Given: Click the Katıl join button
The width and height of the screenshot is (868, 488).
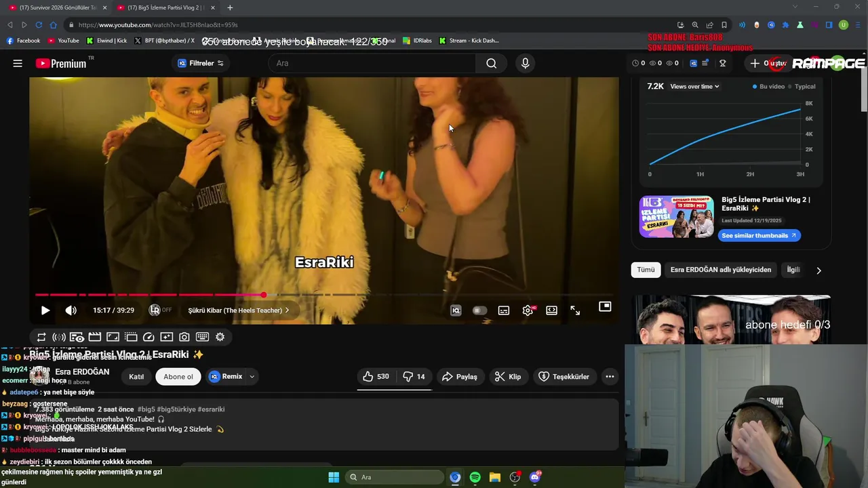Looking at the screenshot, I should pyautogui.click(x=136, y=376).
